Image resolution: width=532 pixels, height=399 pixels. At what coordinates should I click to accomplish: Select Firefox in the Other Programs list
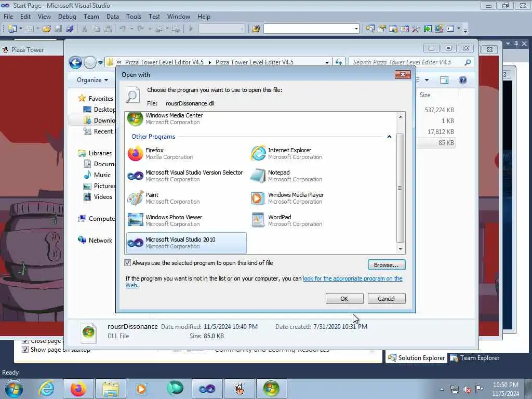[186, 153]
